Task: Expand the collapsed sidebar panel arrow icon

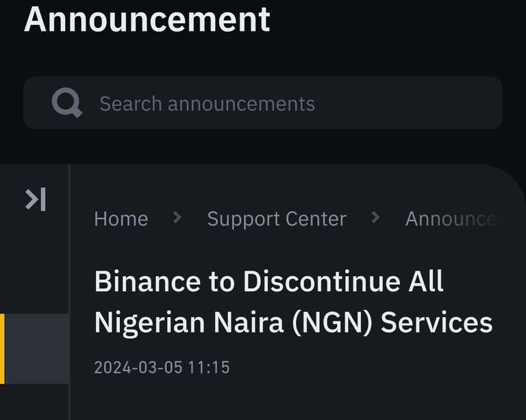Action: tap(36, 199)
